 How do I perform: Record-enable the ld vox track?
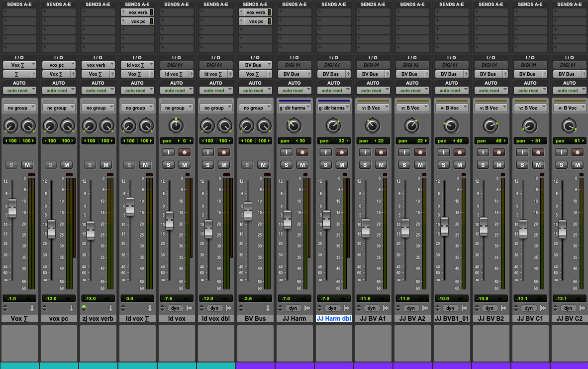pyautogui.click(x=184, y=152)
